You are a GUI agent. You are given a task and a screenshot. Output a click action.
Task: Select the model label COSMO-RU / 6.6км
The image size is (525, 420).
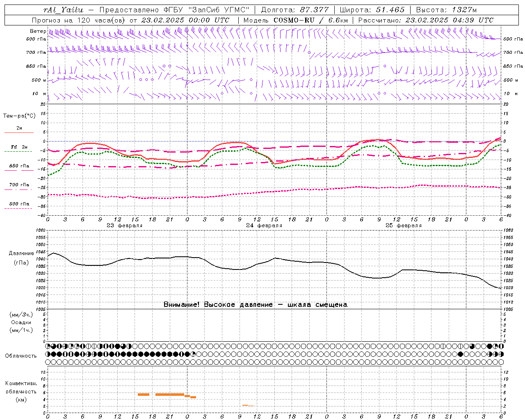click(x=310, y=20)
